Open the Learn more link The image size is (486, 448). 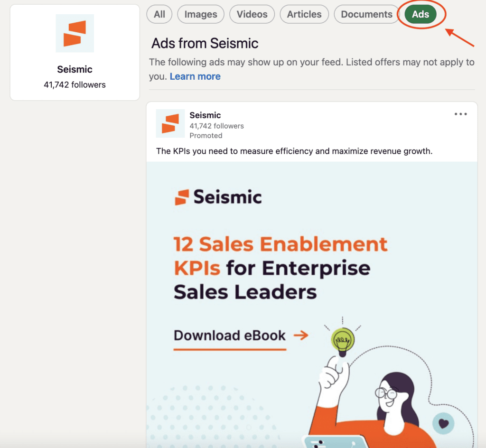(x=195, y=76)
